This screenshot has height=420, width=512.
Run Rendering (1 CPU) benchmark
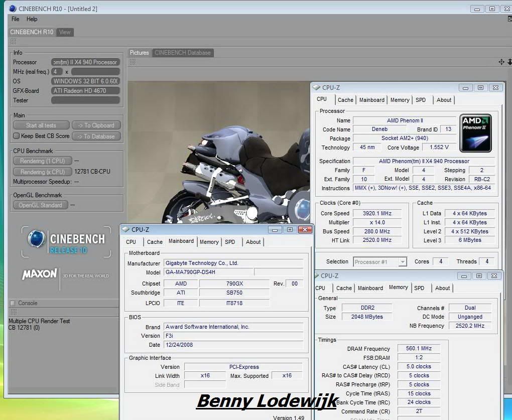click(43, 161)
